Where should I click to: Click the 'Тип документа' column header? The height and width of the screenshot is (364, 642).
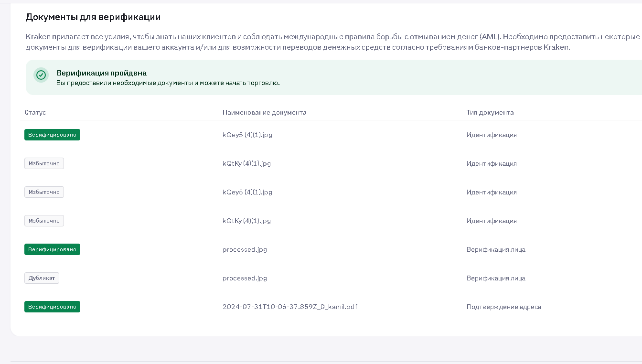point(490,112)
